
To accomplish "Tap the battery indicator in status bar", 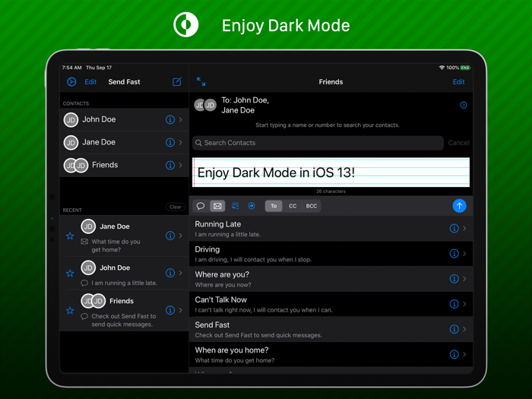I will [x=465, y=68].
